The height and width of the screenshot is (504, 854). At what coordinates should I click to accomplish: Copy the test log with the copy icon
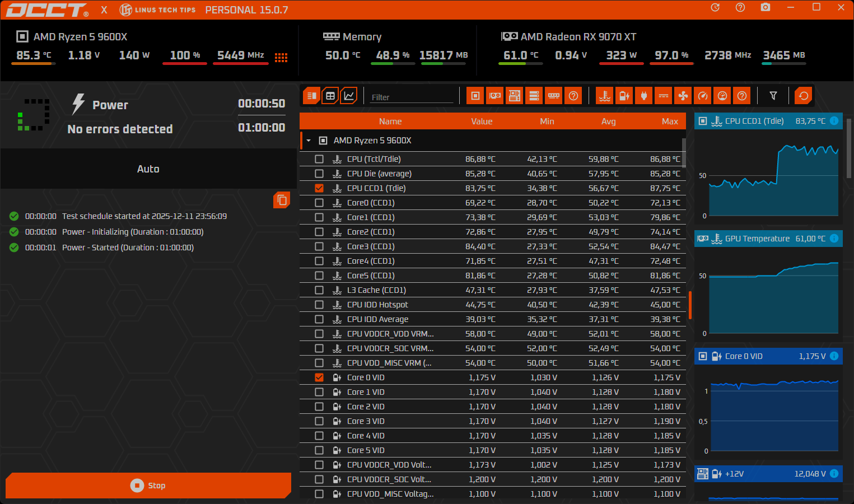click(282, 200)
